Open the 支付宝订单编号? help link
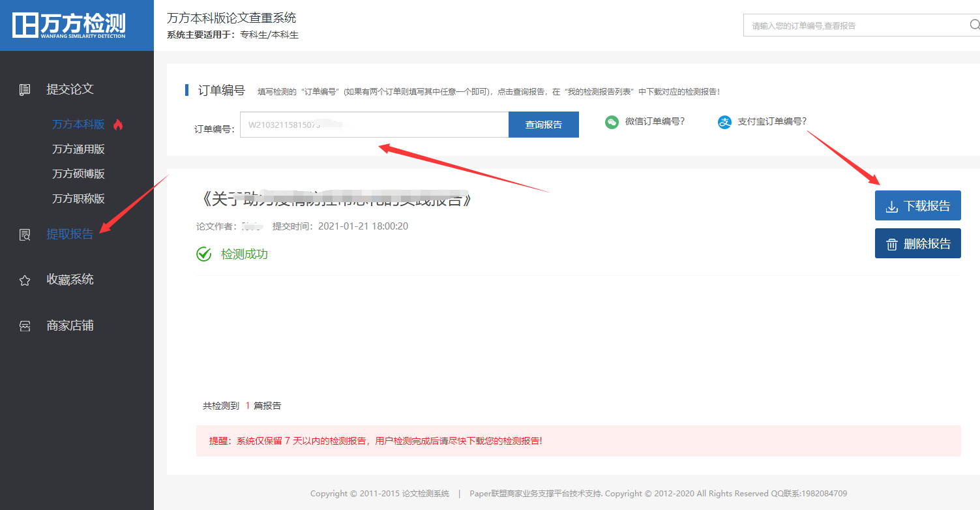 [772, 121]
